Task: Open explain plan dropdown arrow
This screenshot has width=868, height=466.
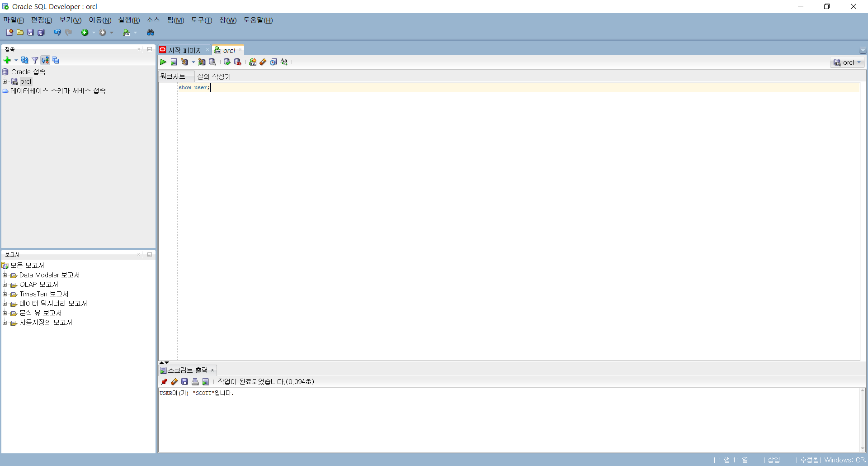Action: [x=193, y=62]
